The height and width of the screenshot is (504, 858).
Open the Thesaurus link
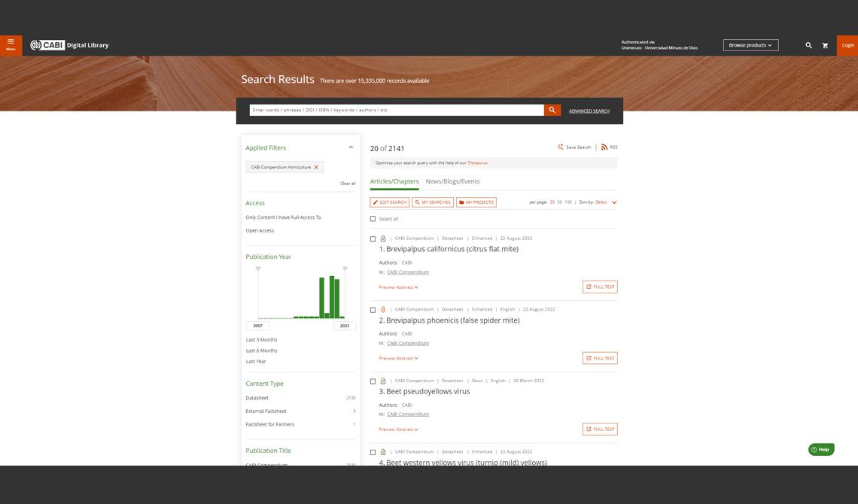pos(477,163)
